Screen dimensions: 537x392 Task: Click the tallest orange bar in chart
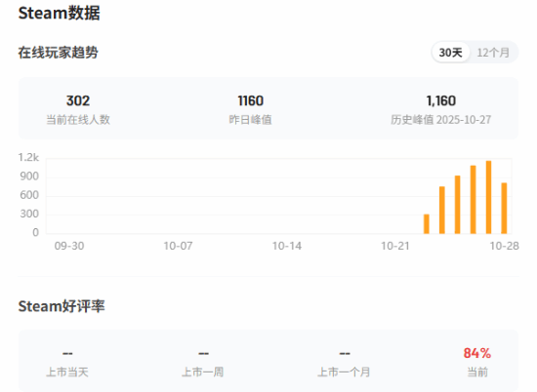click(488, 197)
